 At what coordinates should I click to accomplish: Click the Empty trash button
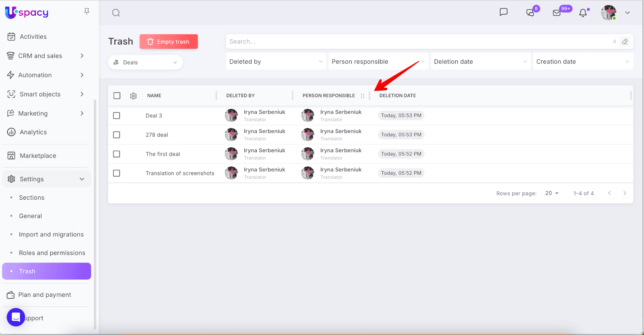pyautogui.click(x=169, y=41)
